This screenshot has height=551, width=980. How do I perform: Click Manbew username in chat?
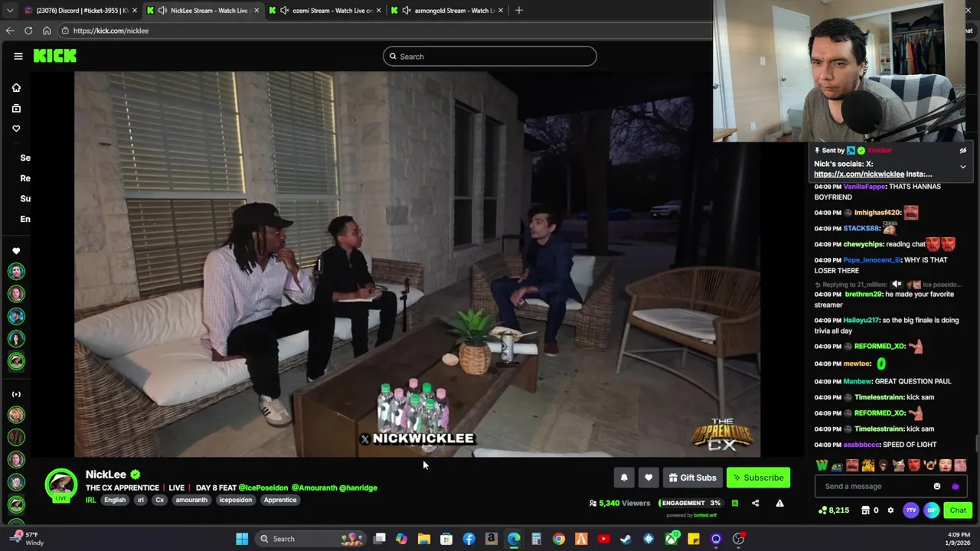pyautogui.click(x=857, y=381)
